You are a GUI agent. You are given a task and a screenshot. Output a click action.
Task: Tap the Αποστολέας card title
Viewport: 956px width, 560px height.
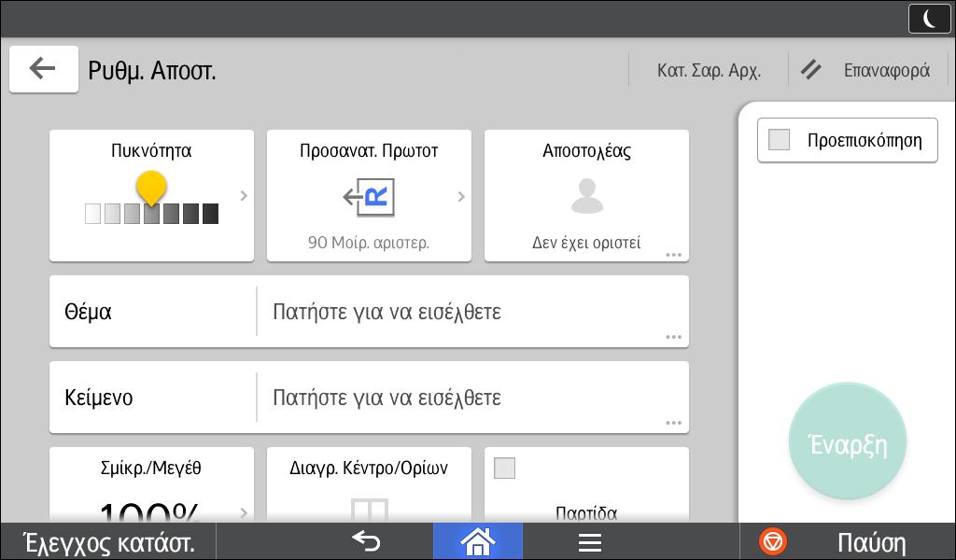(586, 151)
